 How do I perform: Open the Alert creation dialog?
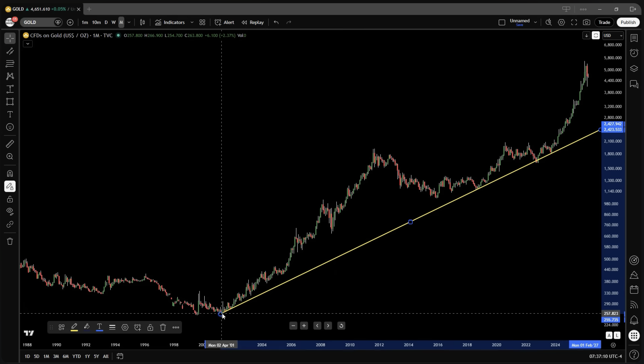(x=224, y=22)
